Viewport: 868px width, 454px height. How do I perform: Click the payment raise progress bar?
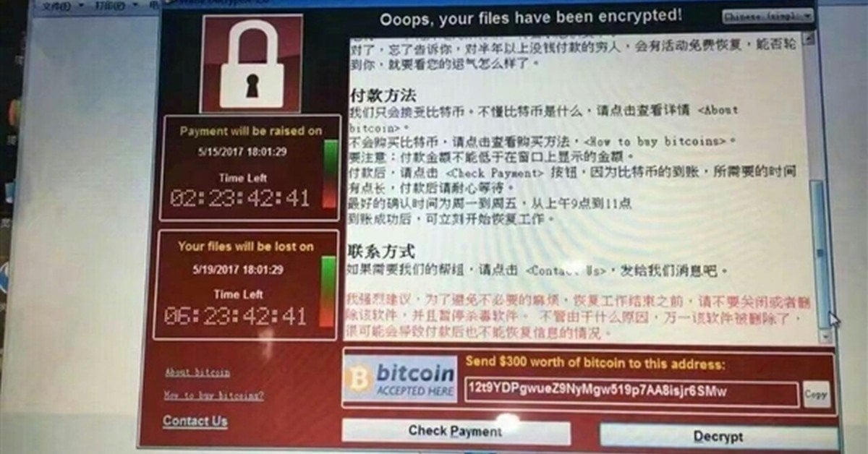[x=330, y=174]
